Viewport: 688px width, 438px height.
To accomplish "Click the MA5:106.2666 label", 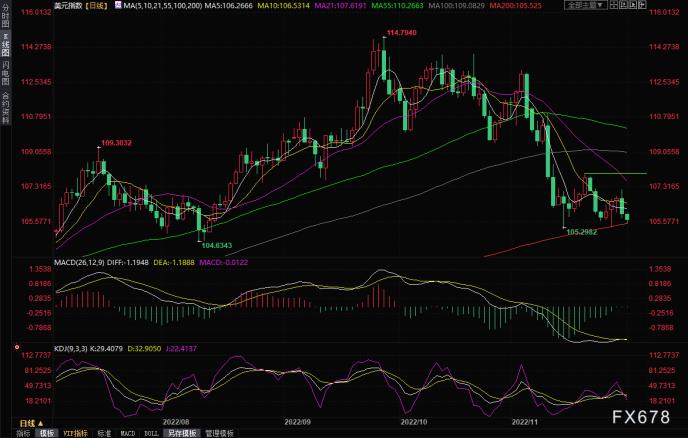I will point(229,6).
